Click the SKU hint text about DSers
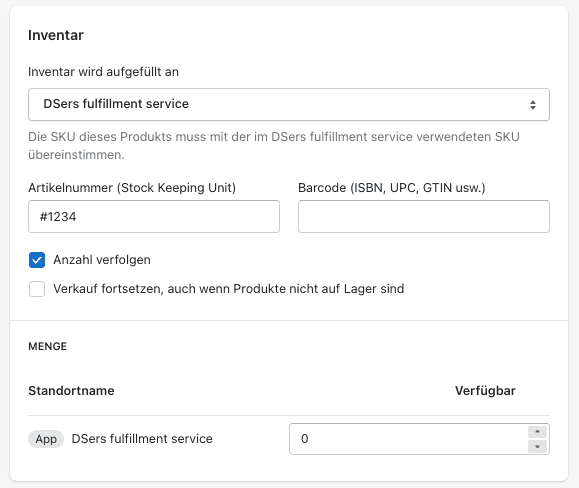 pos(274,145)
